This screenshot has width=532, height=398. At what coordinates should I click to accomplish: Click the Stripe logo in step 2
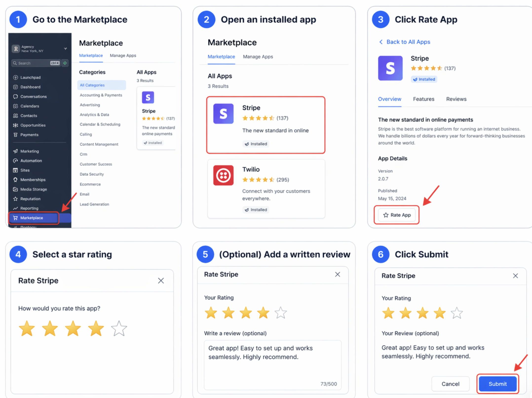pyautogui.click(x=223, y=114)
